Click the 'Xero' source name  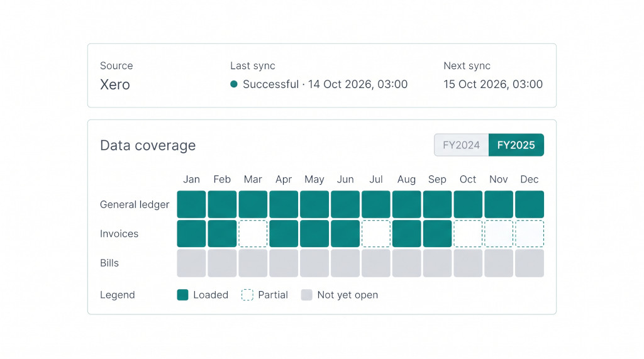pyautogui.click(x=115, y=85)
